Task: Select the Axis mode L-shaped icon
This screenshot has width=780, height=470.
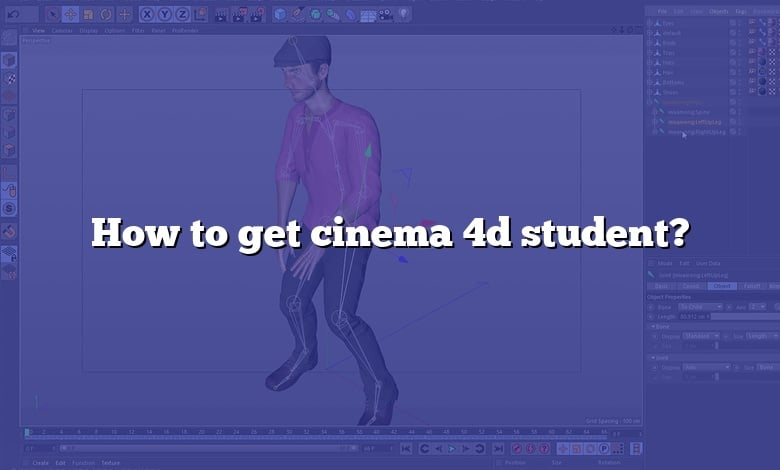Action: (x=9, y=173)
